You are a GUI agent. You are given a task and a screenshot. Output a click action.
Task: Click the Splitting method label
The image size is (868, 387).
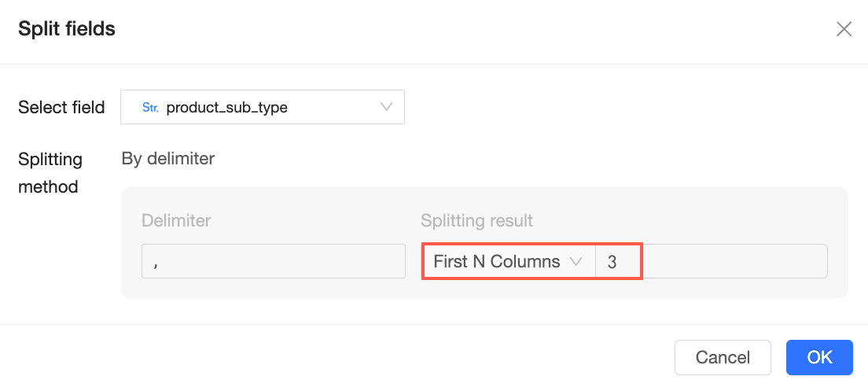pyautogui.click(x=50, y=173)
